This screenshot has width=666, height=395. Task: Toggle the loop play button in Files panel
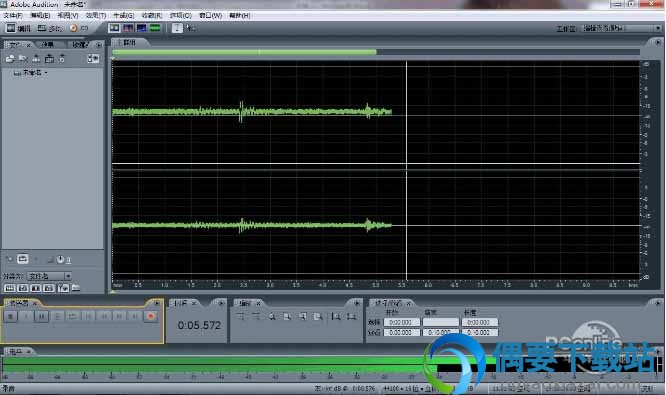(x=23, y=259)
